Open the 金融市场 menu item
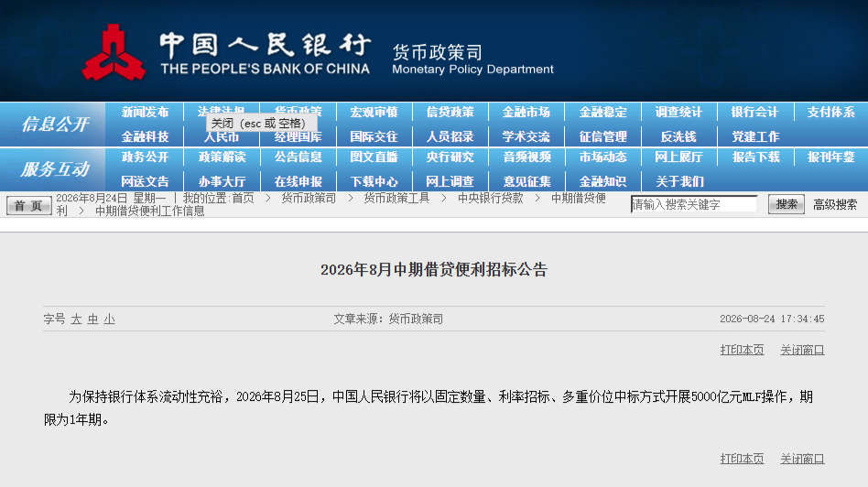The image size is (868, 487). (x=526, y=113)
